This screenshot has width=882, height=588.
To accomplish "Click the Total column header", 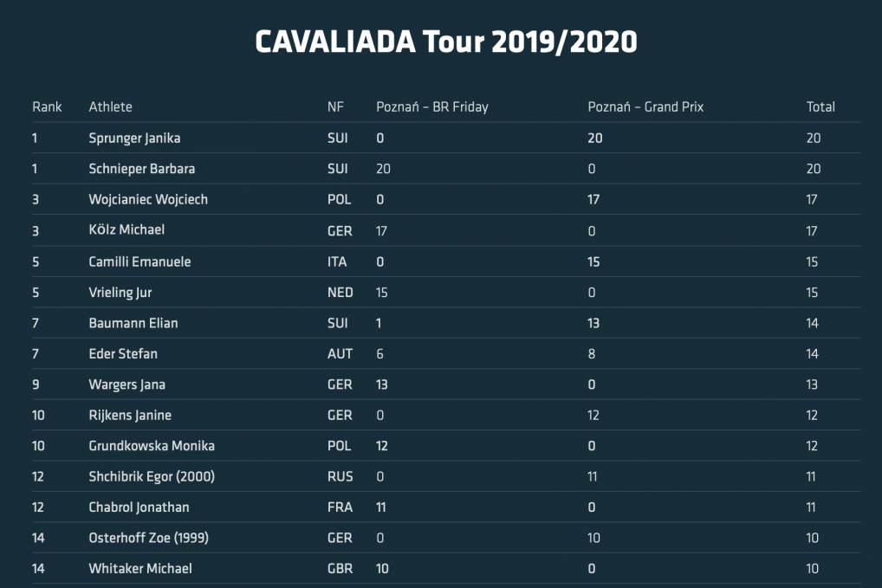I will [x=820, y=107].
